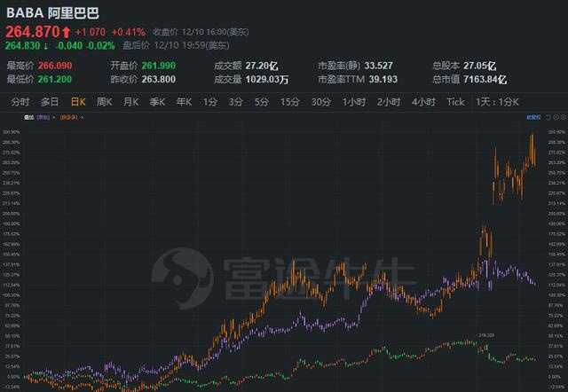
Task: Click the chart restore icon at top right
Action: (x=548, y=117)
